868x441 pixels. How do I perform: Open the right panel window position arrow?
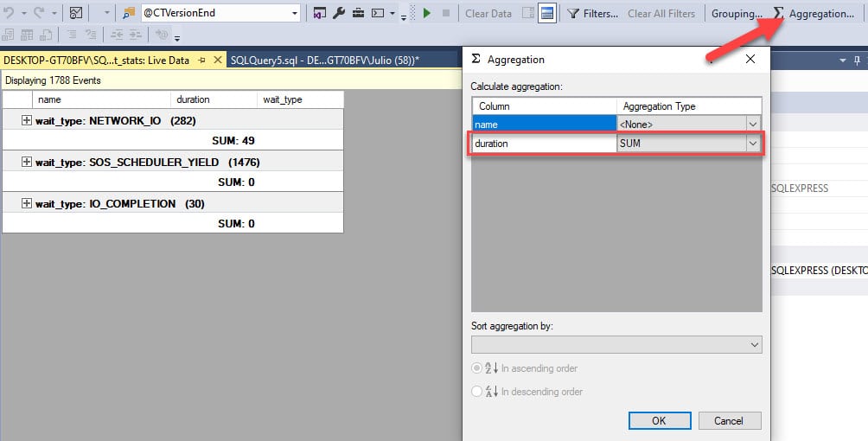(843, 61)
